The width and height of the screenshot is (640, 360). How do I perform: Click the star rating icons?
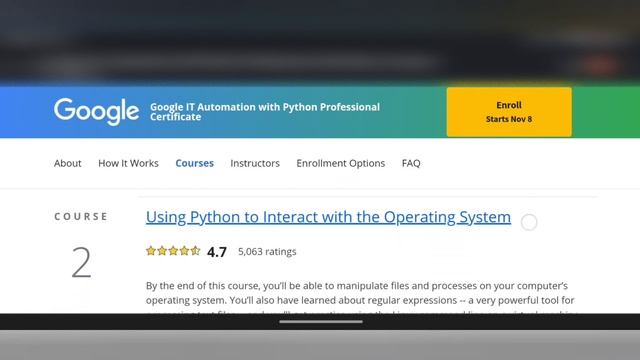tap(173, 251)
